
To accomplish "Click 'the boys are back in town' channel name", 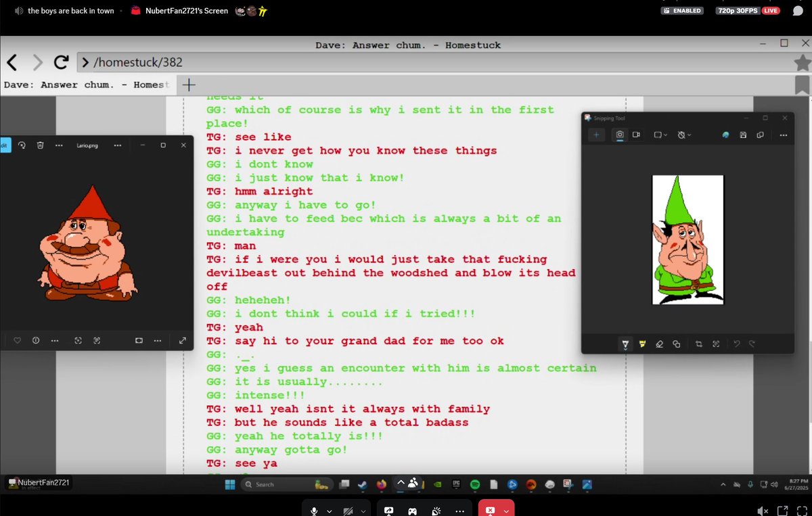I will click(70, 11).
